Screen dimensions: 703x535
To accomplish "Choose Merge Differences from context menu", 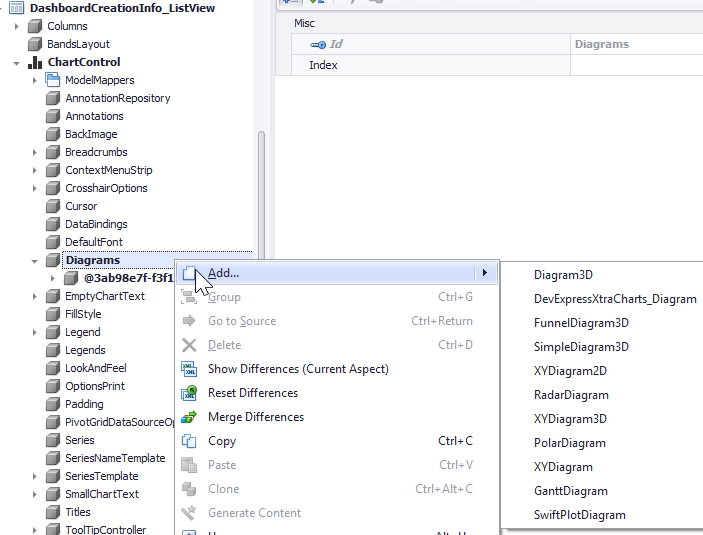I will (337, 417).
